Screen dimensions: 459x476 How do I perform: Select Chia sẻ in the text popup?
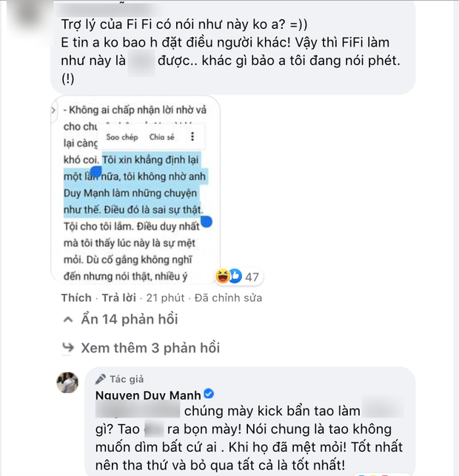(x=162, y=137)
